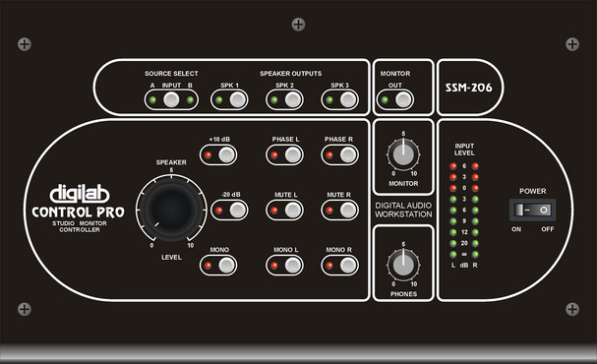Click the MUTE R red LED
Screen dimensions: 597x364
[x=329, y=211]
